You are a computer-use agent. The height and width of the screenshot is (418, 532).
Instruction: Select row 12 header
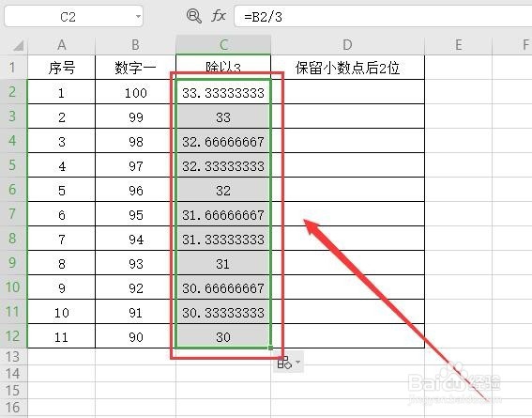(13, 336)
